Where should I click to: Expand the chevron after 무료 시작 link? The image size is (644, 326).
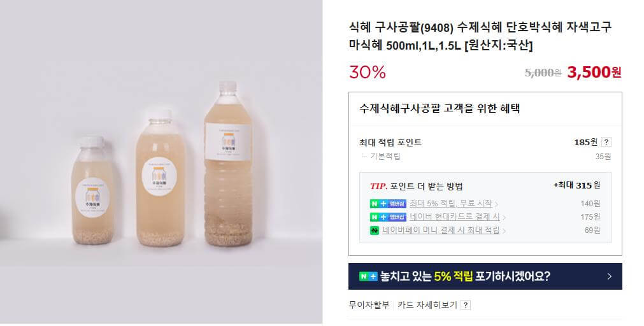click(496, 204)
